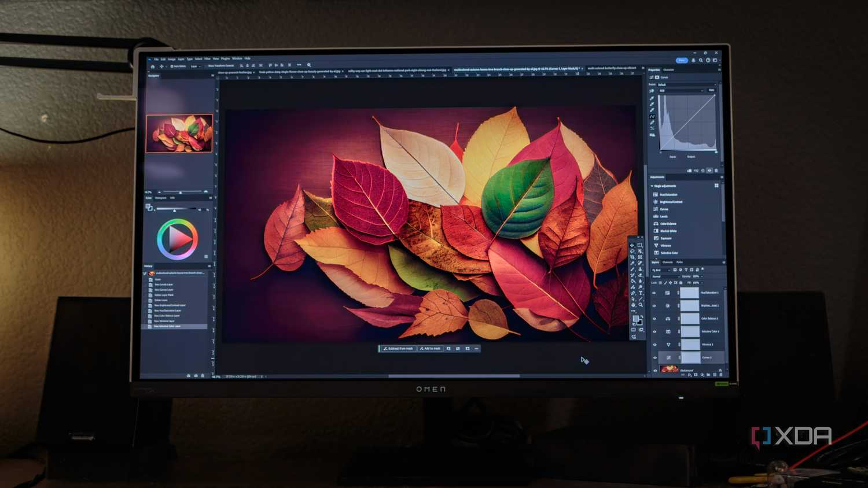The width and height of the screenshot is (868, 488).
Task: Click the Curves adjustment icon in Adjustments panel
Action: point(656,209)
